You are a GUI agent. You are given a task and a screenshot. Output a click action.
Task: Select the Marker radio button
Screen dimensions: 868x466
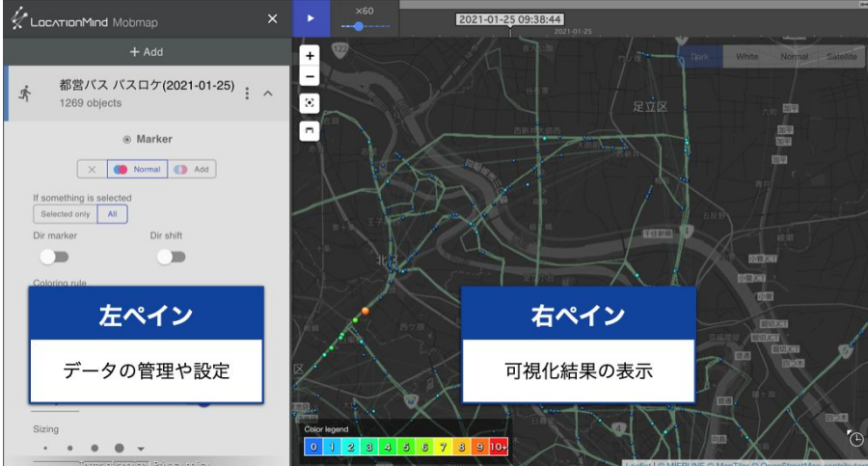click(126, 139)
